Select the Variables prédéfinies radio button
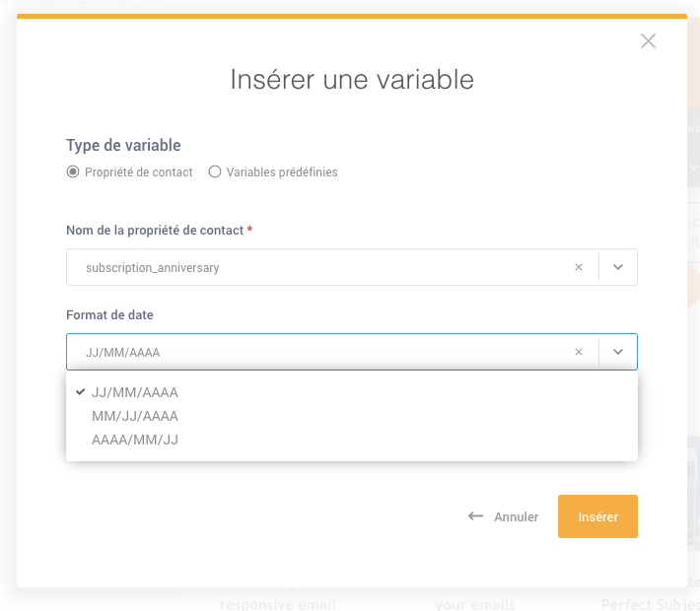 point(215,171)
